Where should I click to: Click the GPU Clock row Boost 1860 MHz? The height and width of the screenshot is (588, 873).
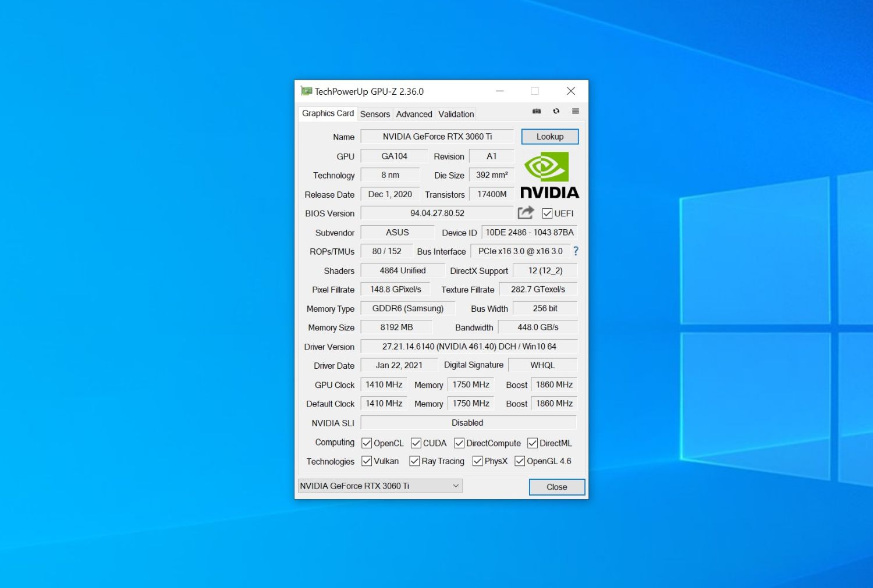[554, 384]
